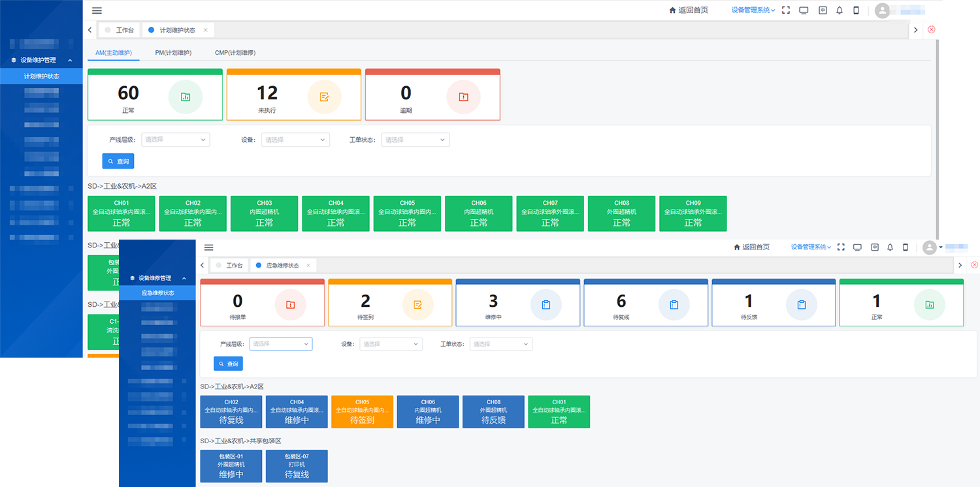Open the 工单状态 dropdown in the 应急维修状态 window
Viewport: 980px width, 487px height.
tap(500, 344)
